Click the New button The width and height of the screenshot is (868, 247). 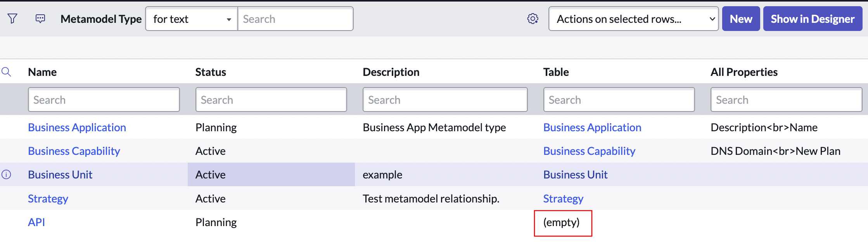coord(741,19)
